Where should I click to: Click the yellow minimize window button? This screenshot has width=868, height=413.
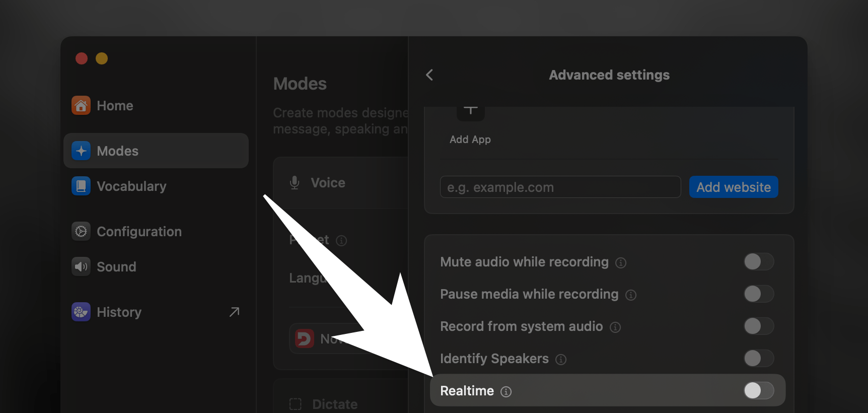(102, 58)
